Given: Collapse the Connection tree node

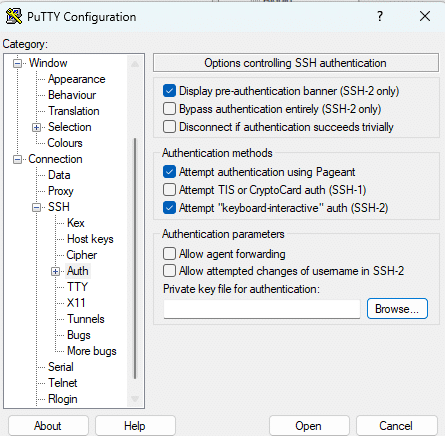Looking at the screenshot, I should click(x=17, y=159).
